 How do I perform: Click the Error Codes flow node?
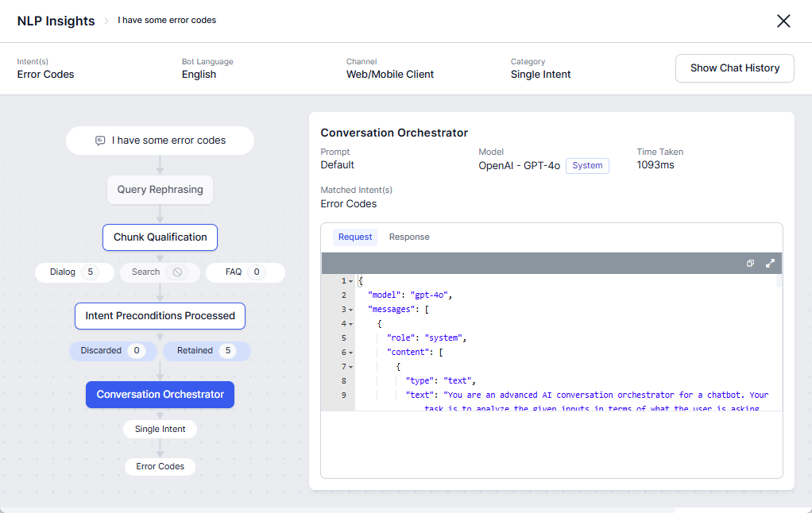click(160, 466)
